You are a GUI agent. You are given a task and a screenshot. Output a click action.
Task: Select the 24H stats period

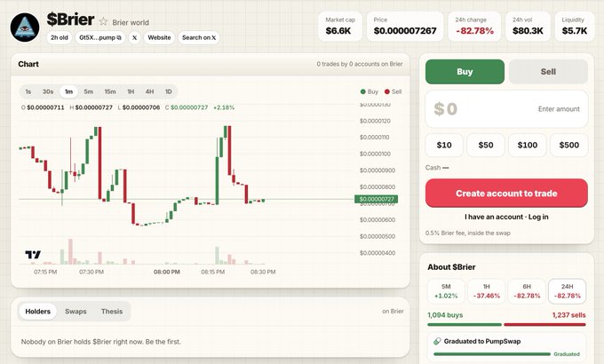(567, 291)
